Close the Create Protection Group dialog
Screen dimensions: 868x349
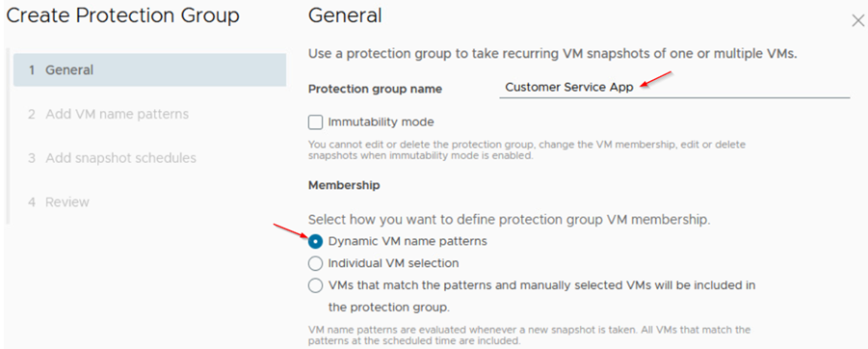point(857,21)
